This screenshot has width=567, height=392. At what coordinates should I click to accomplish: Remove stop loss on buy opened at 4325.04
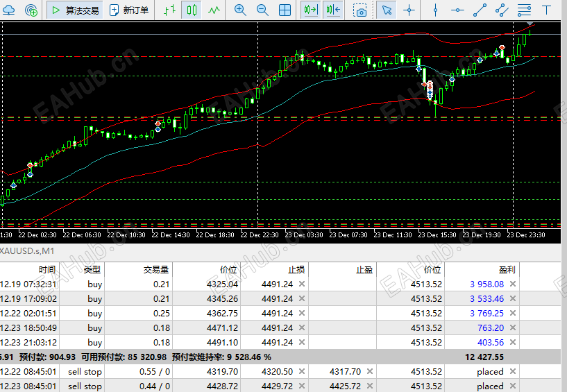coord(302,284)
